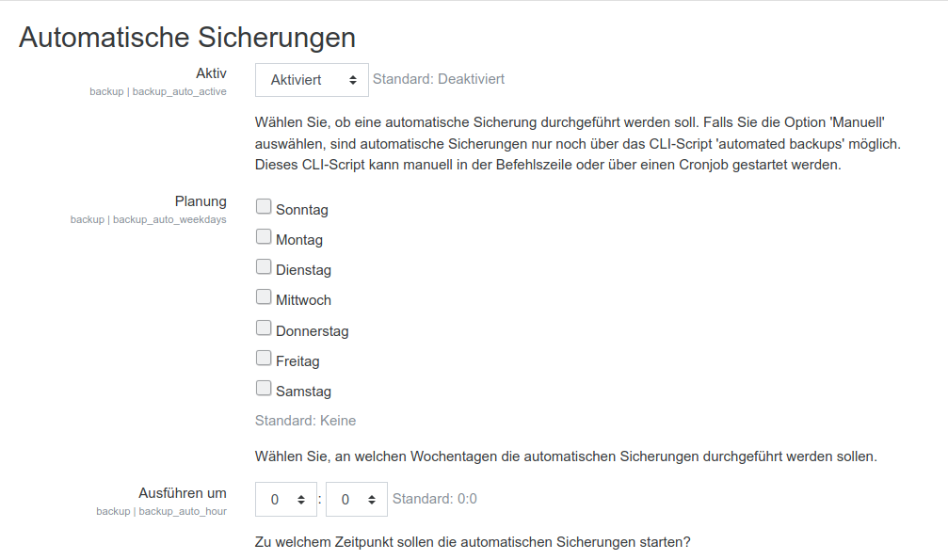Viewport: 948px width, 560px height.
Task: Enable backups on Freitag
Action: click(264, 359)
